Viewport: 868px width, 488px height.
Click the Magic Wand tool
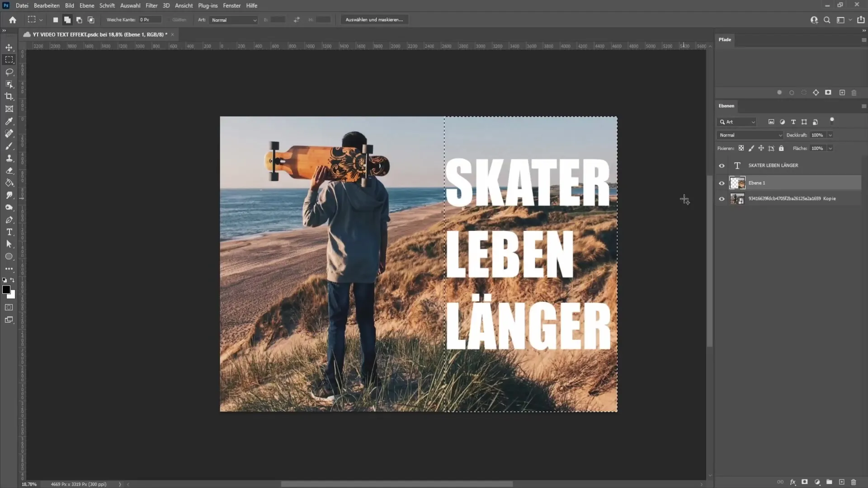9,84
